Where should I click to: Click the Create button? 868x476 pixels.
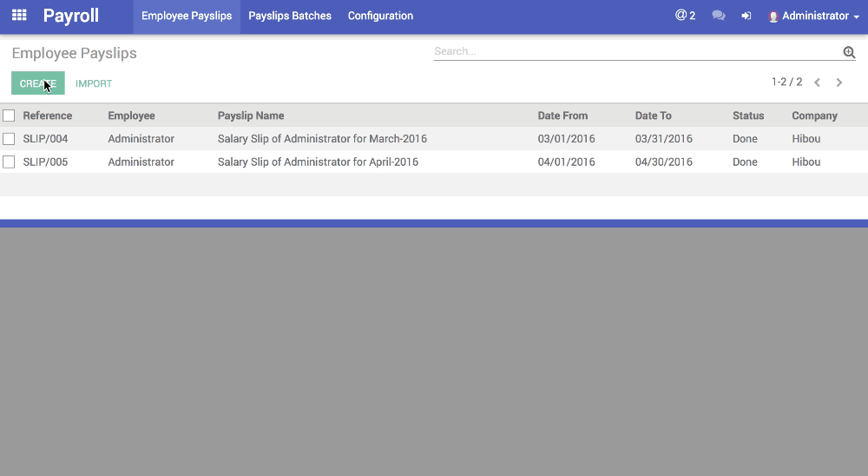38,83
